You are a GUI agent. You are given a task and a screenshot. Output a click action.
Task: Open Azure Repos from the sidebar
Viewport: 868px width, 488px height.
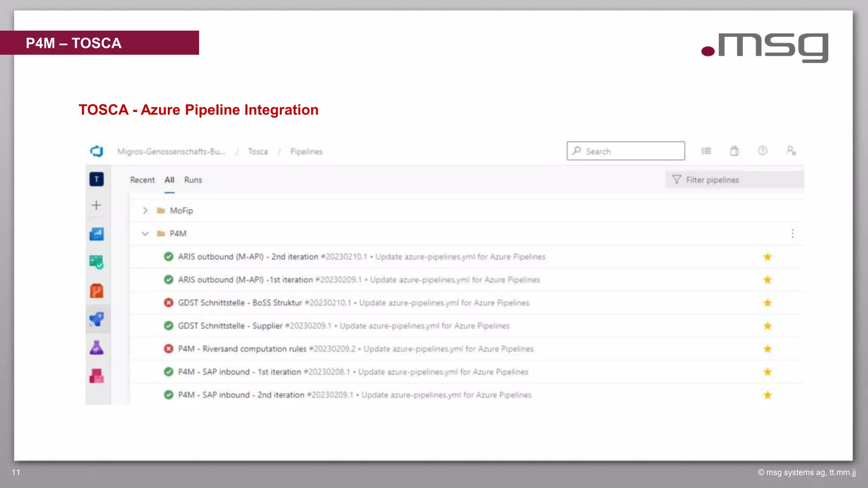pyautogui.click(x=97, y=291)
